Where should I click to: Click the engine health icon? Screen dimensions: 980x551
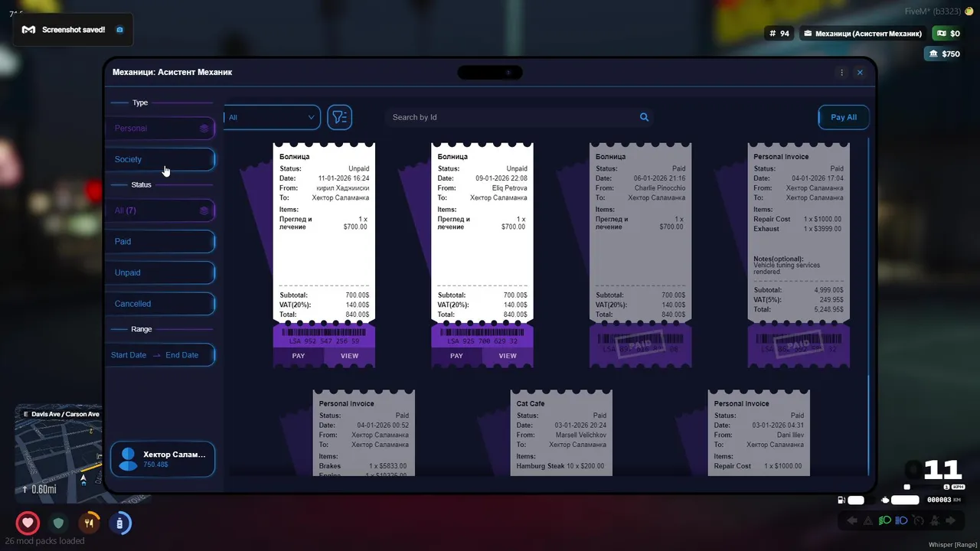[886, 500]
